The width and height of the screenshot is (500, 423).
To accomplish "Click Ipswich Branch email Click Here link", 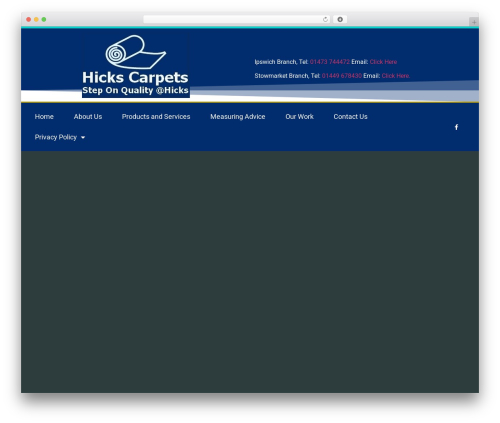I will (x=383, y=62).
